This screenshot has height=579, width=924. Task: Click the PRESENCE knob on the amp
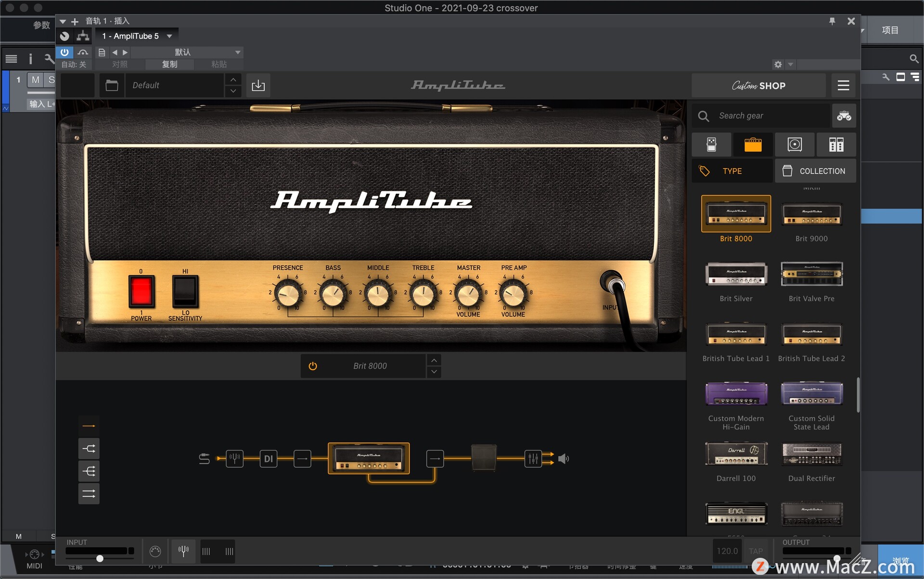click(x=288, y=293)
